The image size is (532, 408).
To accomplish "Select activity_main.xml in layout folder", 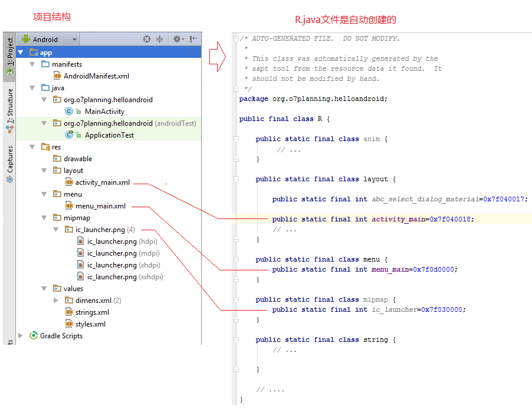I will (102, 182).
